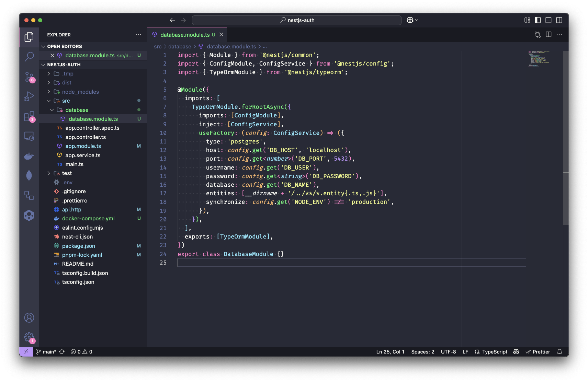Click the remote window indicator in status bar
The width and height of the screenshot is (588, 382).
[26, 352]
